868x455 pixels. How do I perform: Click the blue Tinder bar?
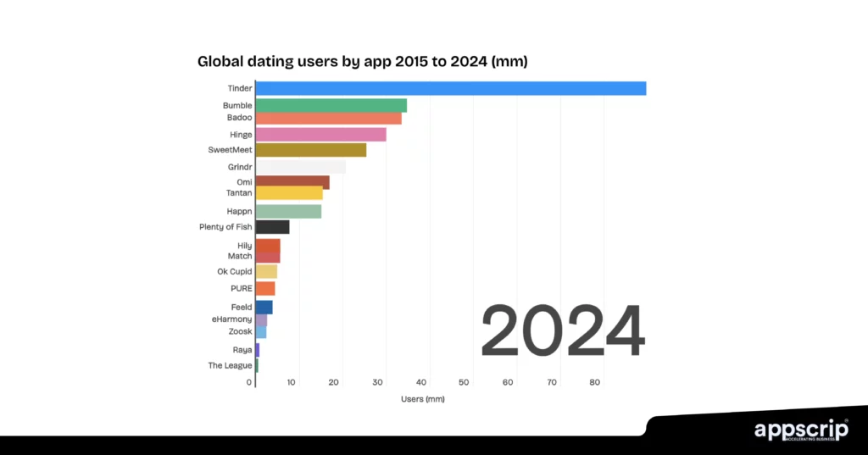point(451,89)
